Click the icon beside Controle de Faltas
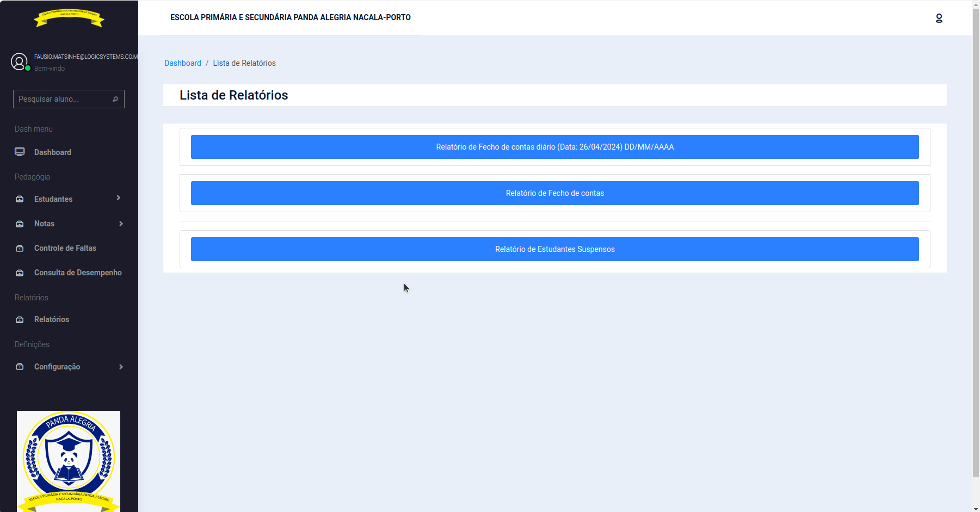 pyautogui.click(x=20, y=248)
